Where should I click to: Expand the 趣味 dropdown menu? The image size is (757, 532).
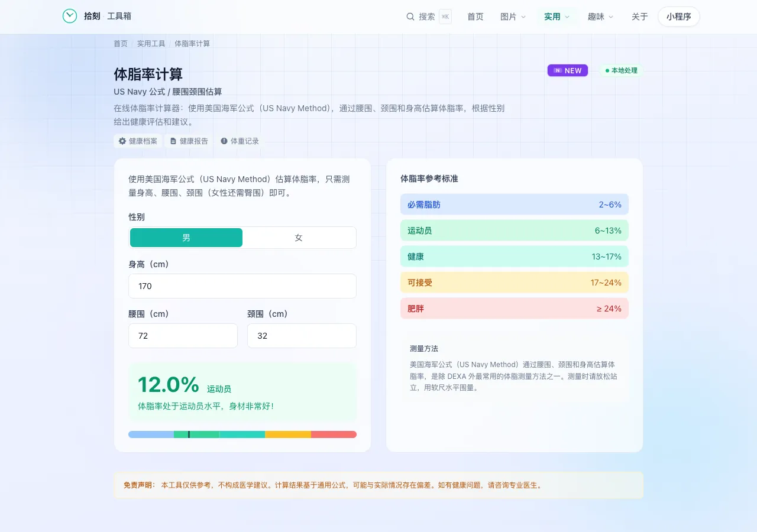click(600, 17)
